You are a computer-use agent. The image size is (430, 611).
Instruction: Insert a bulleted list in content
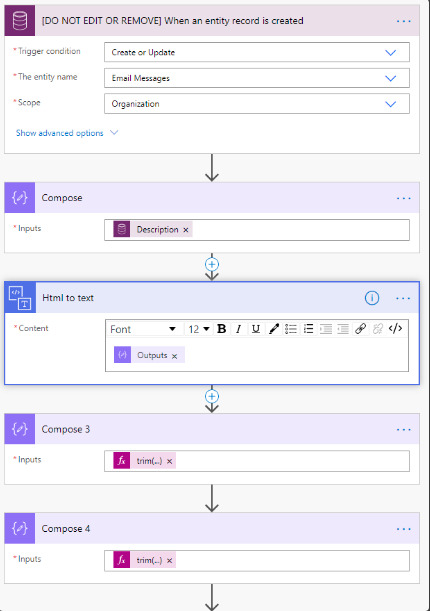[x=308, y=329]
